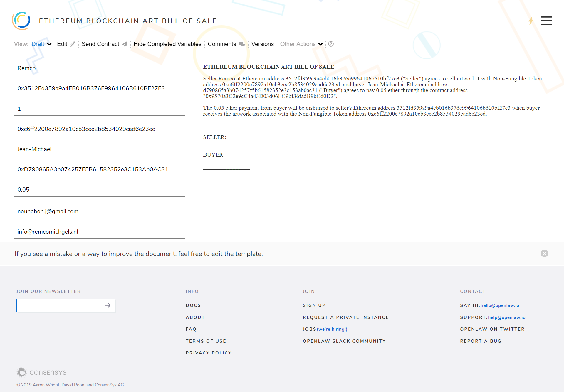Open the Comments speech bubble icon
The image size is (564, 392).
(x=242, y=44)
